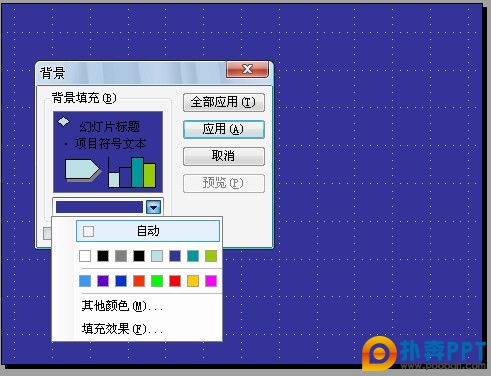The width and height of the screenshot is (491, 376).
Task: Pick the gray color swatch
Action: pos(121,256)
